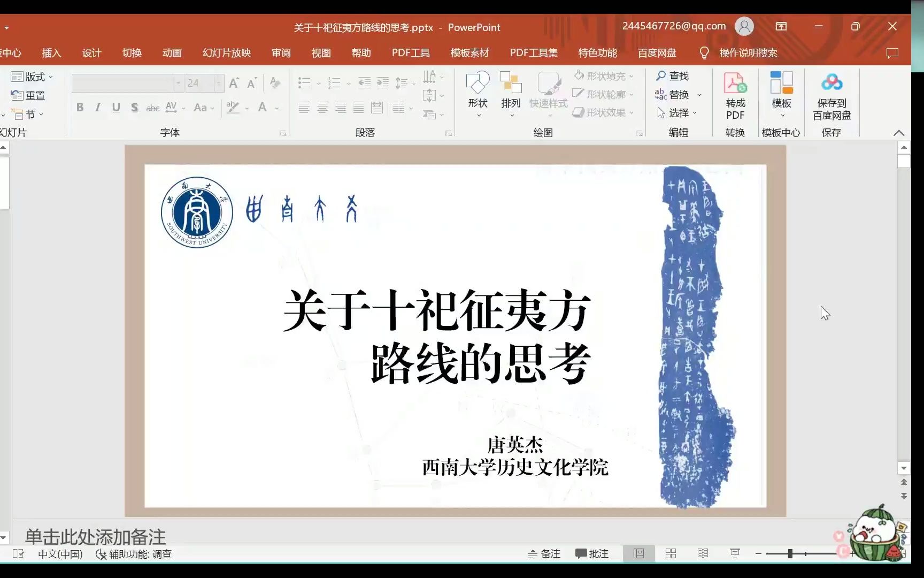
Task: Click the Italic formatting icon
Action: 98,108
